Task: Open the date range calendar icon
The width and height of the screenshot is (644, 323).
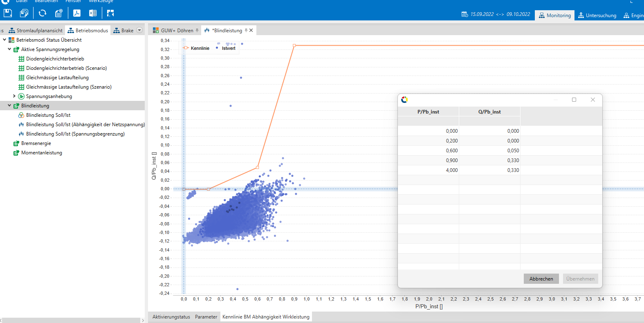Action: (x=465, y=14)
